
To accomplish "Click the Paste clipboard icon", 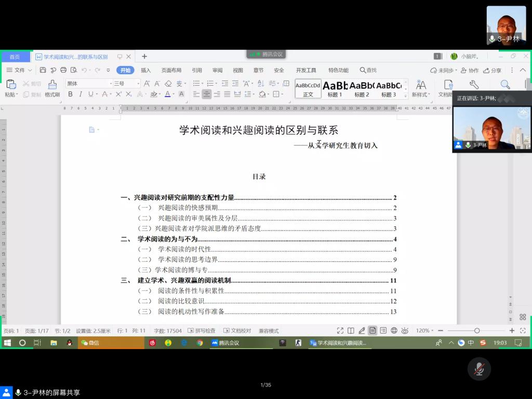I will (x=11, y=85).
